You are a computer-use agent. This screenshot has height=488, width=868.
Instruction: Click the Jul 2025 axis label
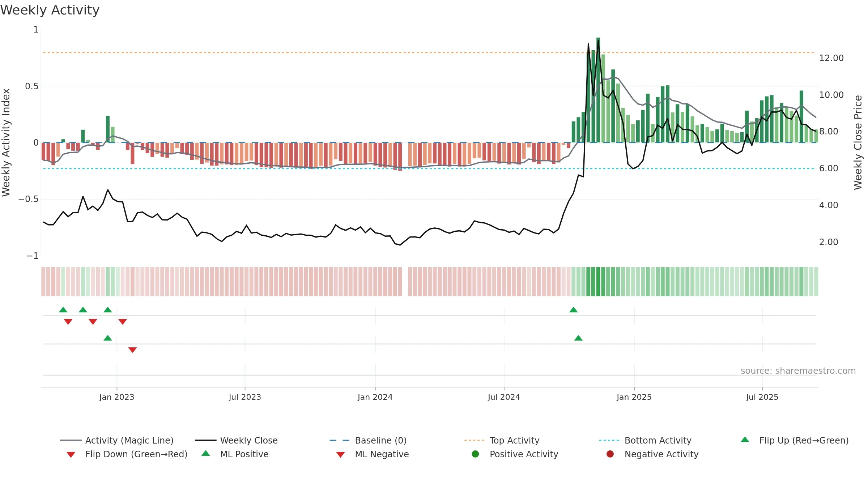(762, 397)
